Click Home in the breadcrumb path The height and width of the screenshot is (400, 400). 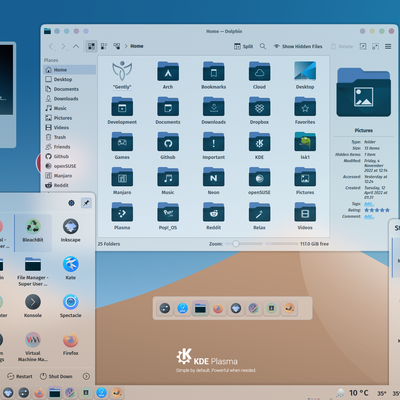[137, 46]
